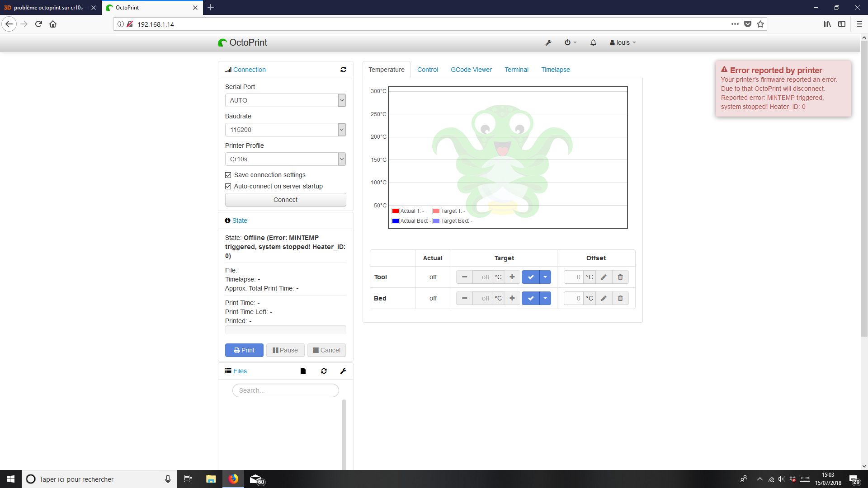
Task: Open the page actions ellipsis menu
Action: coord(735,24)
